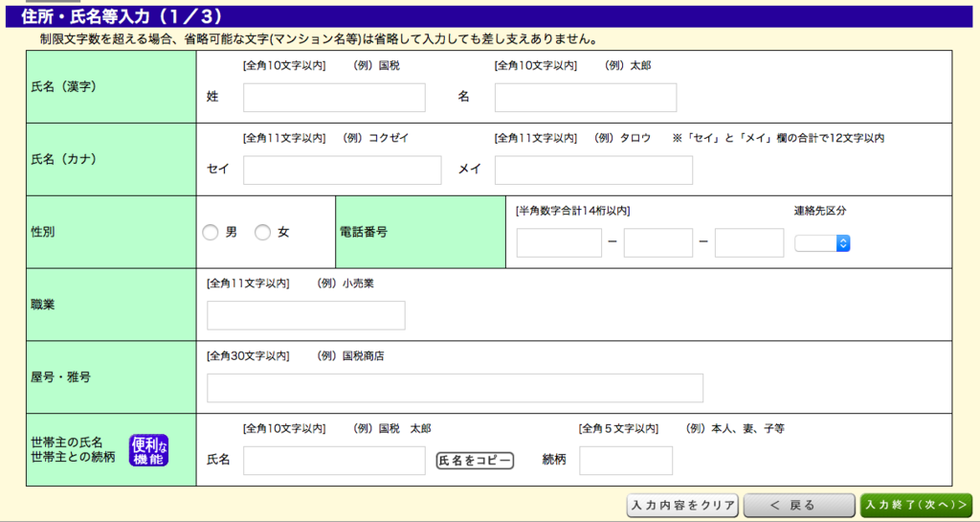Click the 便利な機能 icon badge
This screenshot has height=522, width=980.
(x=148, y=450)
